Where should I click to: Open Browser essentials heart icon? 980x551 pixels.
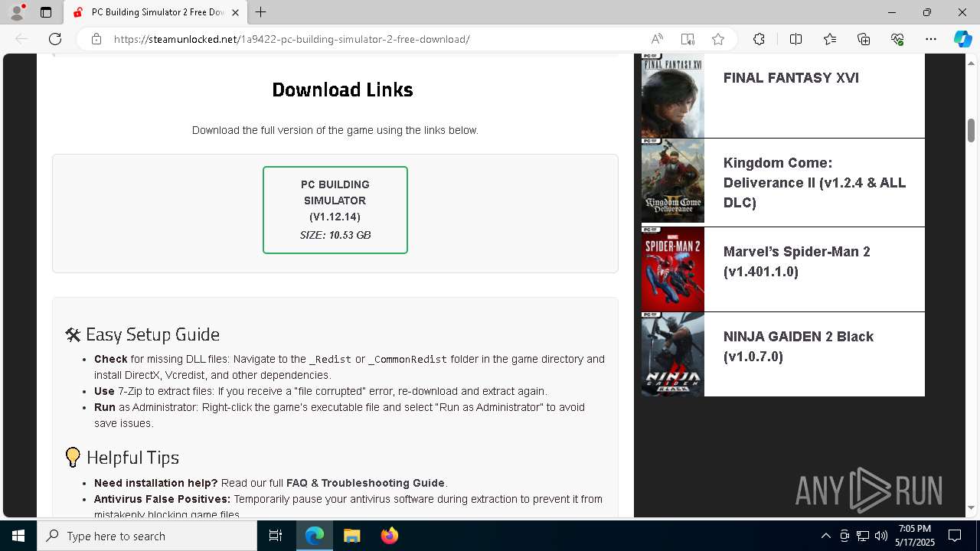[897, 39]
